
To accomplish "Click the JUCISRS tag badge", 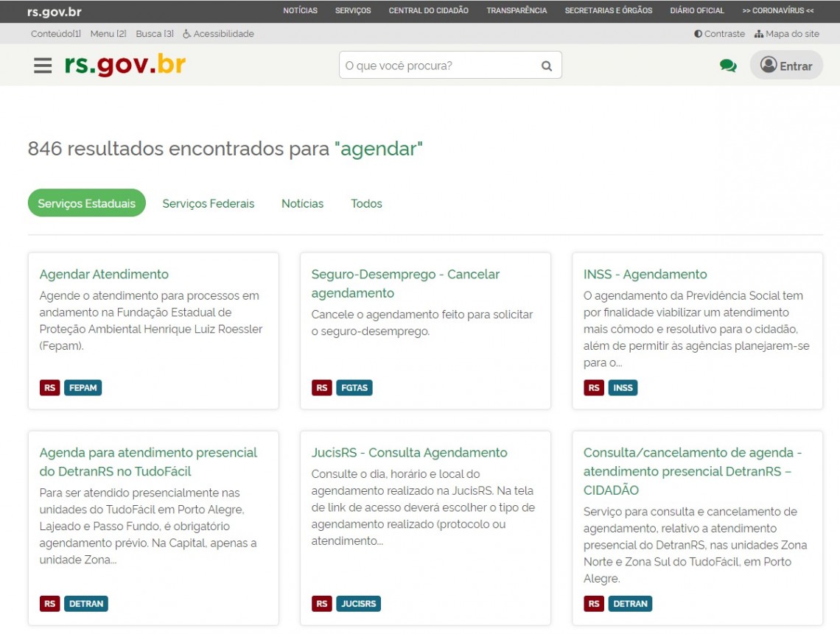I will point(359,604).
